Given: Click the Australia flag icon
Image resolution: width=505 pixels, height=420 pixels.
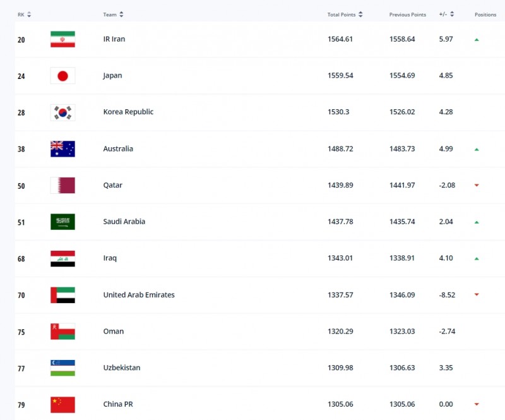Looking at the screenshot, I should coord(62,149).
